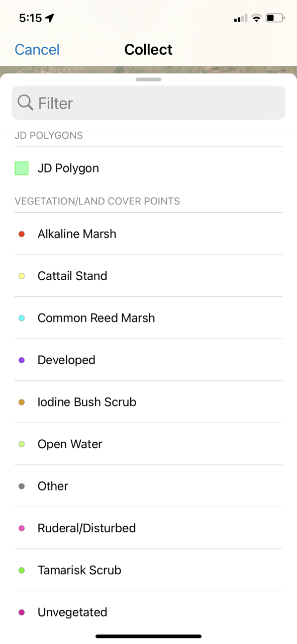Screen dimensions: 297x644
Task: Select the Iodine Bush Scrub orange dot
Action: click(x=21, y=402)
